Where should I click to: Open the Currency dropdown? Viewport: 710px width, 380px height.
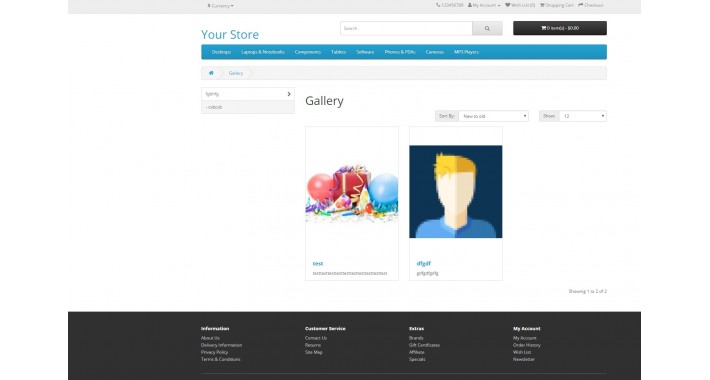(x=221, y=6)
